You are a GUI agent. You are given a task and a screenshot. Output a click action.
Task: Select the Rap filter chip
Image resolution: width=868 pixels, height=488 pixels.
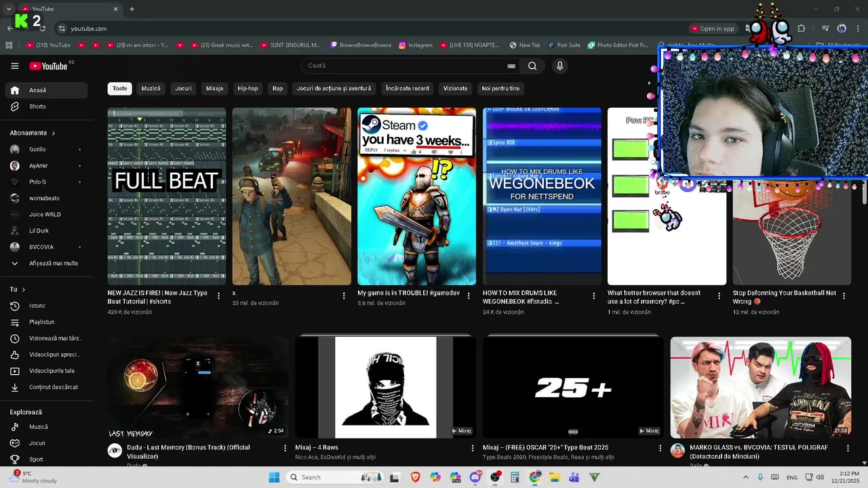277,88
